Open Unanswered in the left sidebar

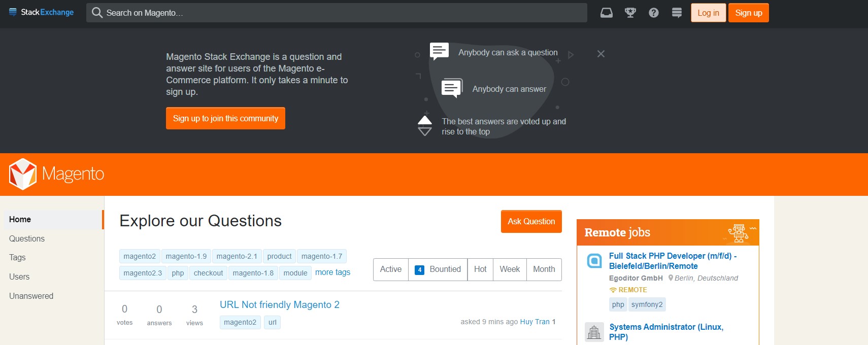31,296
